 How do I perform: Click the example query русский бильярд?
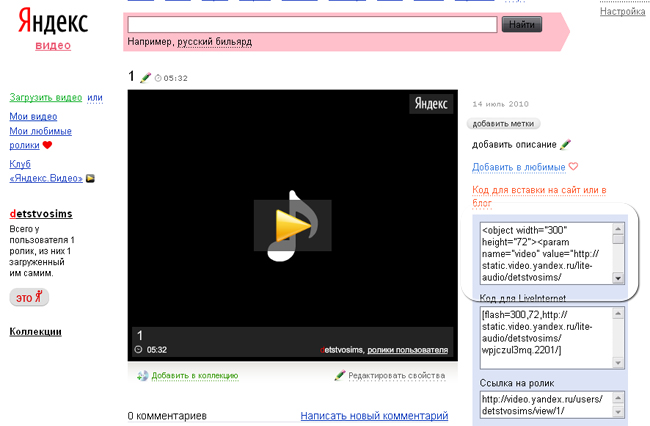click(x=214, y=42)
